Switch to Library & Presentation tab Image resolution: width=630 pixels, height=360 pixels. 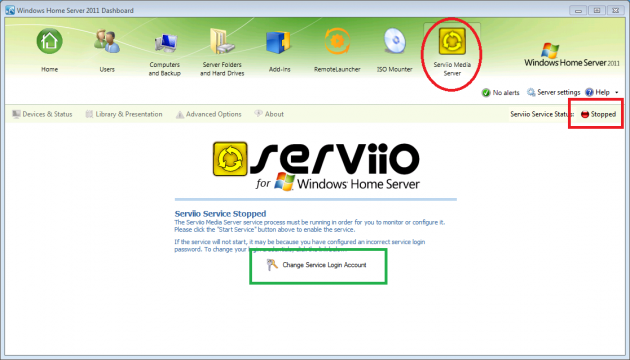(x=124, y=114)
